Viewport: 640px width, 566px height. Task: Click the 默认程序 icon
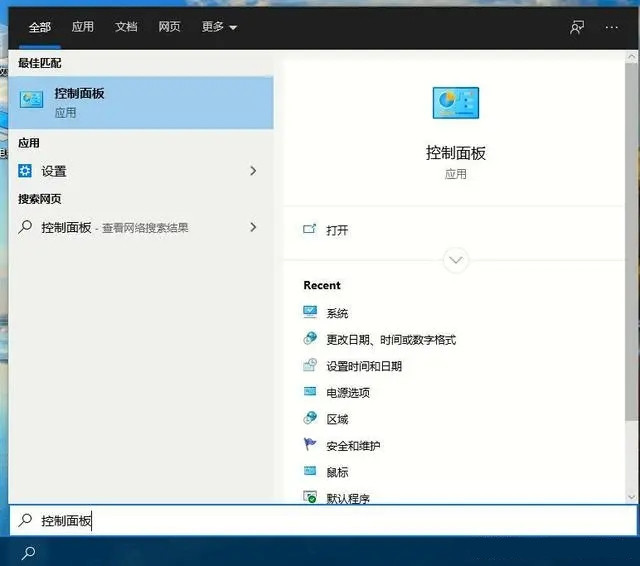click(310, 497)
